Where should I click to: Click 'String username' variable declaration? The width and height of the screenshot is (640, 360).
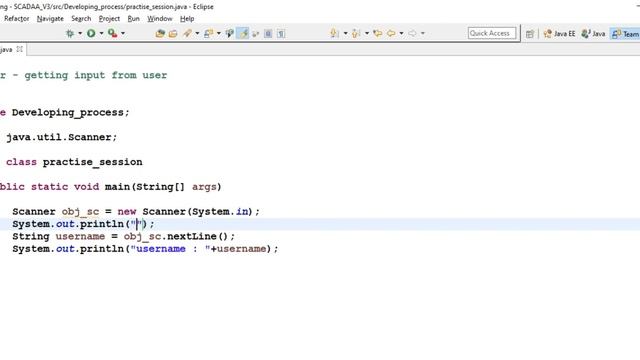[x=59, y=237]
